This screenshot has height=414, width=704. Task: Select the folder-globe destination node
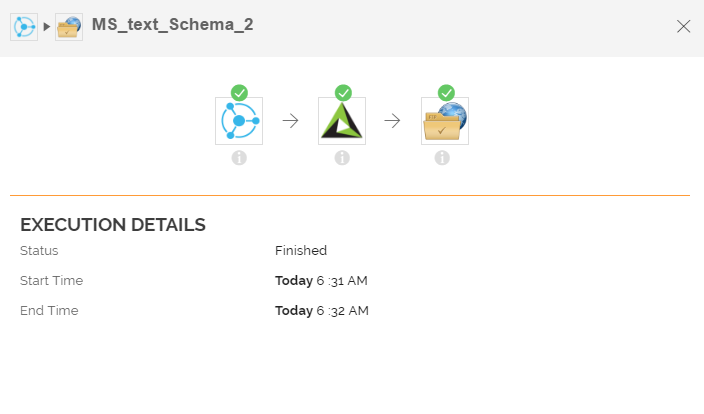pyautogui.click(x=445, y=121)
